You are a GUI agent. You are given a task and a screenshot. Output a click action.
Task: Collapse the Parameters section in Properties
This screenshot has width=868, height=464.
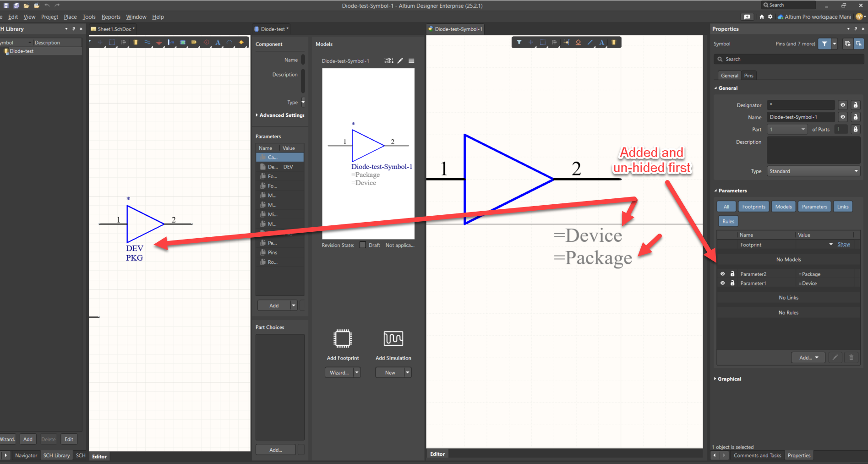tap(715, 191)
